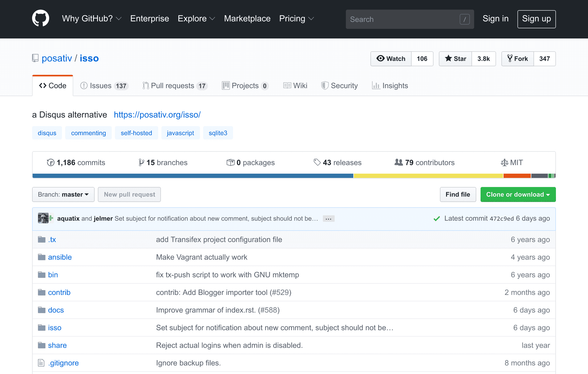This screenshot has height=374, width=588.
Task: Open the Issues tab
Action: coord(104,85)
